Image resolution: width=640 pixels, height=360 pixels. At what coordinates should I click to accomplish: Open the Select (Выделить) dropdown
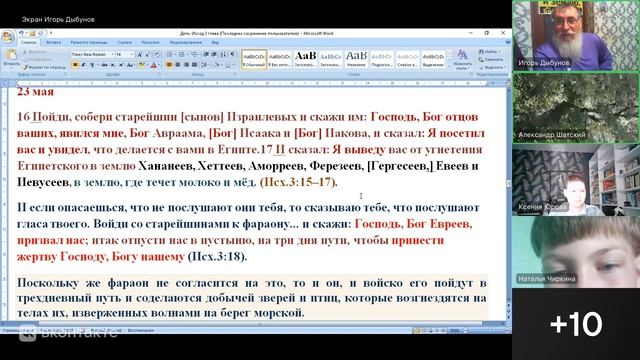[x=492, y=67]
